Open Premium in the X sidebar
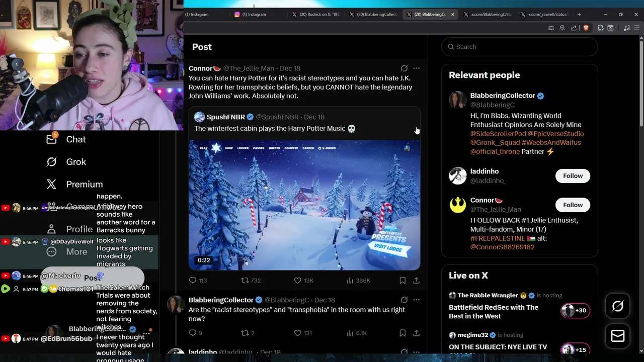This screenshot has height=362, width=644. (74, 184)
